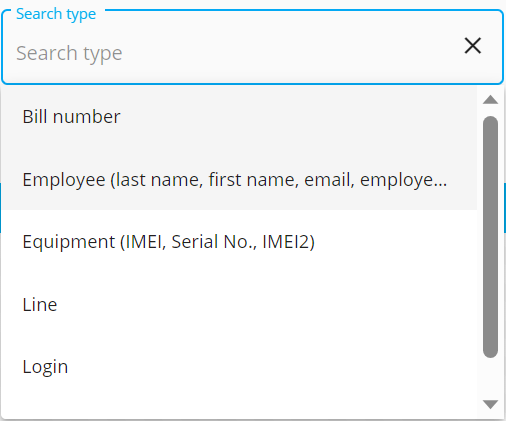The image size is (506, 421).
Task: Click the scrollbar track below the thumb
Action: (490, 377)
